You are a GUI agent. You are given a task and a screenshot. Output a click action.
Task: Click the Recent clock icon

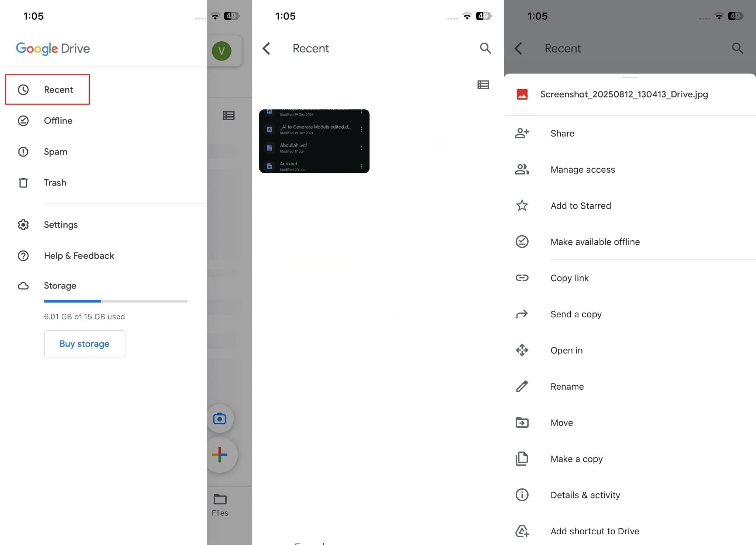(23, 90)
